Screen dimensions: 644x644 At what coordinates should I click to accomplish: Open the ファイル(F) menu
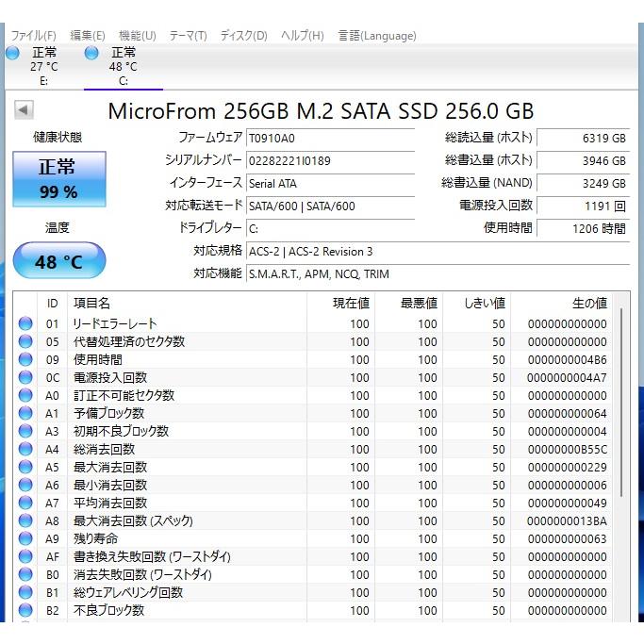33,36
